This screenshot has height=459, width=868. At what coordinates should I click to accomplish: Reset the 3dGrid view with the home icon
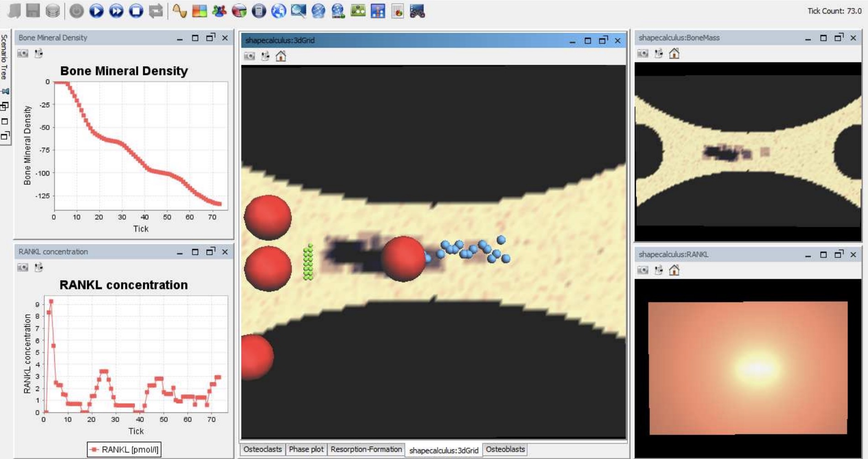point(281,56)
